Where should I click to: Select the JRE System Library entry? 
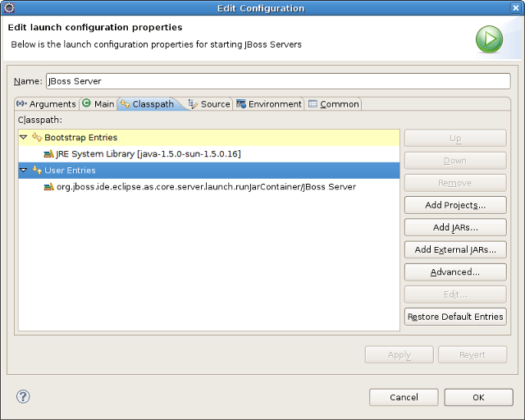coord(148,154)
